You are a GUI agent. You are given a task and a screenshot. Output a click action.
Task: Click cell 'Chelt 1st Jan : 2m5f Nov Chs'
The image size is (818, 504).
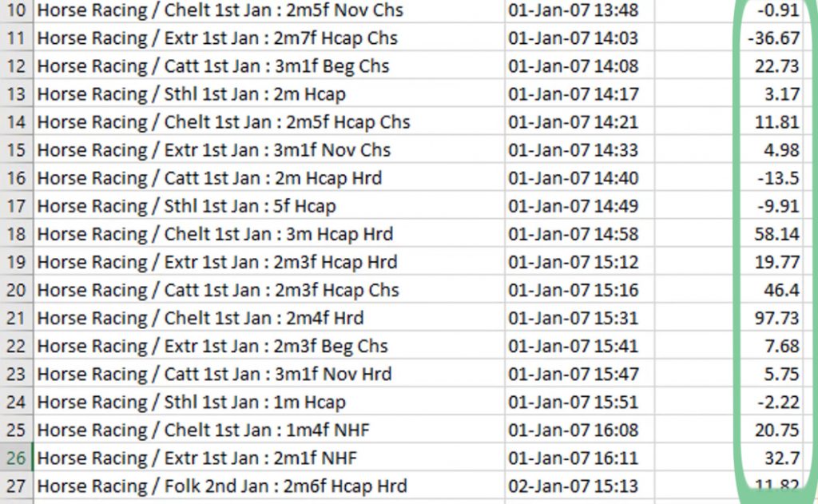click(269, 10)
